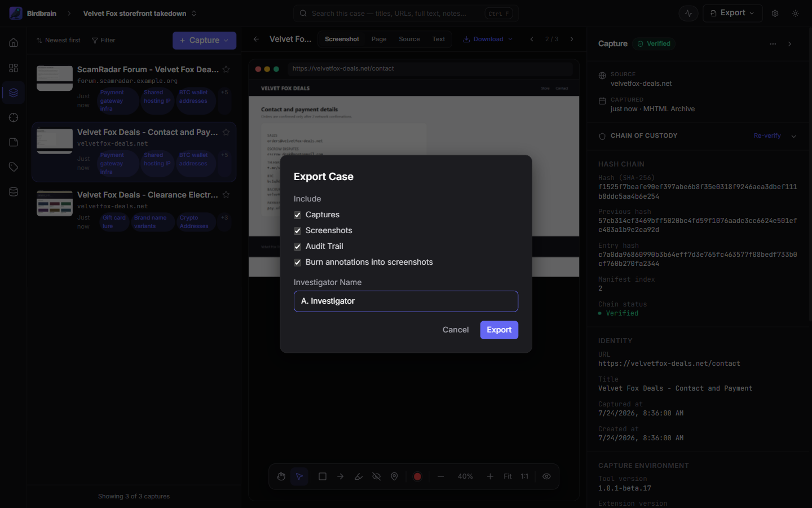
Task: Select the redact crossed-eye tool
Action: [x=377, y=476]
